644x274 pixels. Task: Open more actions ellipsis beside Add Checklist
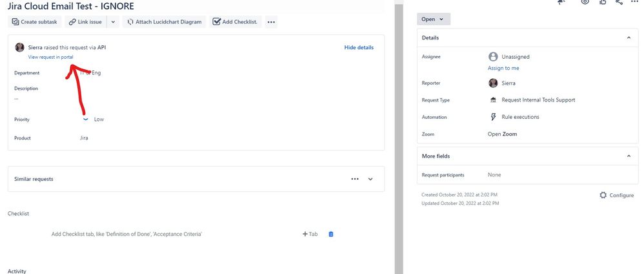pyautogui.click(x=270, y=22)
